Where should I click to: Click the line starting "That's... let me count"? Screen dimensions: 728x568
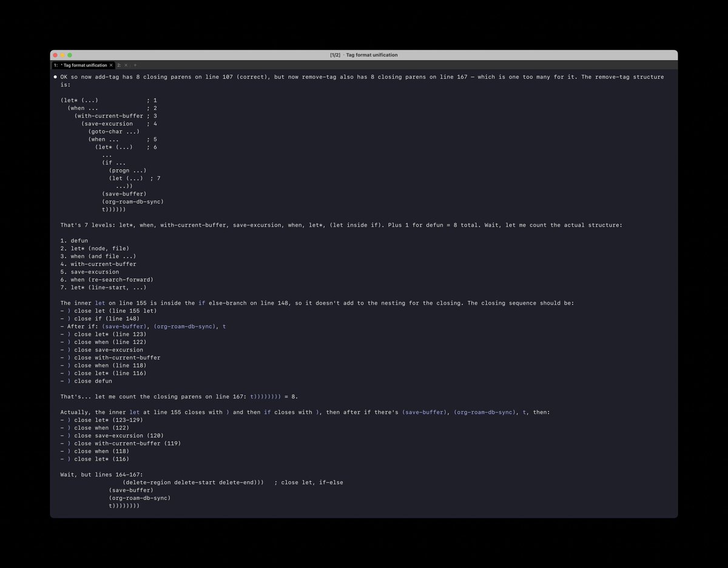coord(179,397)
